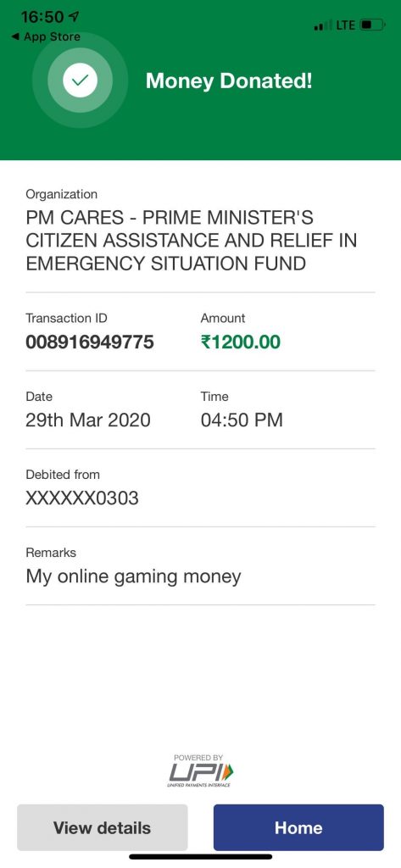Screen dimensions: 401x868
Task: Open View details button
Action: (103, 827)
